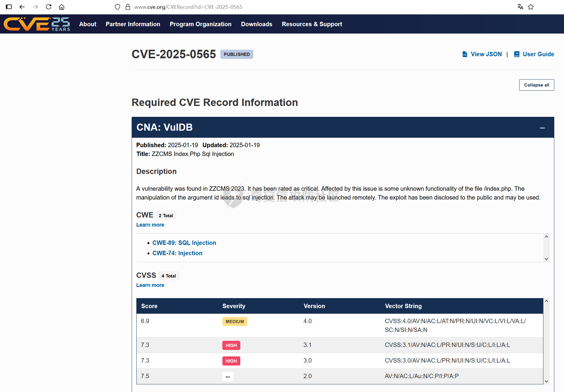The height and width of the screenshot is (392, 564).
Task: Click the Severity column header
Action: point(234,306)
